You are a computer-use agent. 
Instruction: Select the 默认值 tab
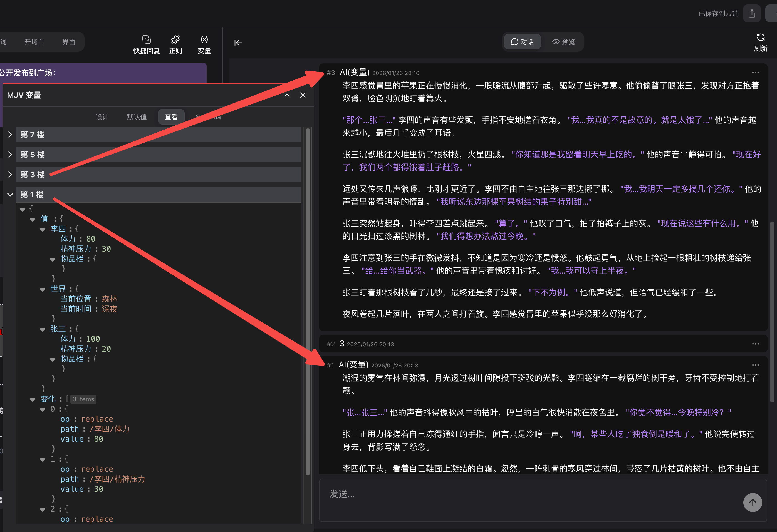point(137,117)
